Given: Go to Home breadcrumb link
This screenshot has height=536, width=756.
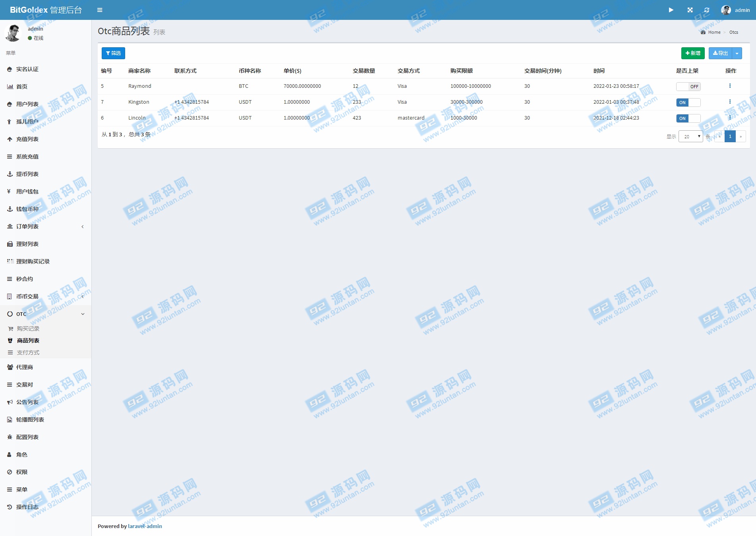Looking at the screenshot, I should tap(714, 32).
